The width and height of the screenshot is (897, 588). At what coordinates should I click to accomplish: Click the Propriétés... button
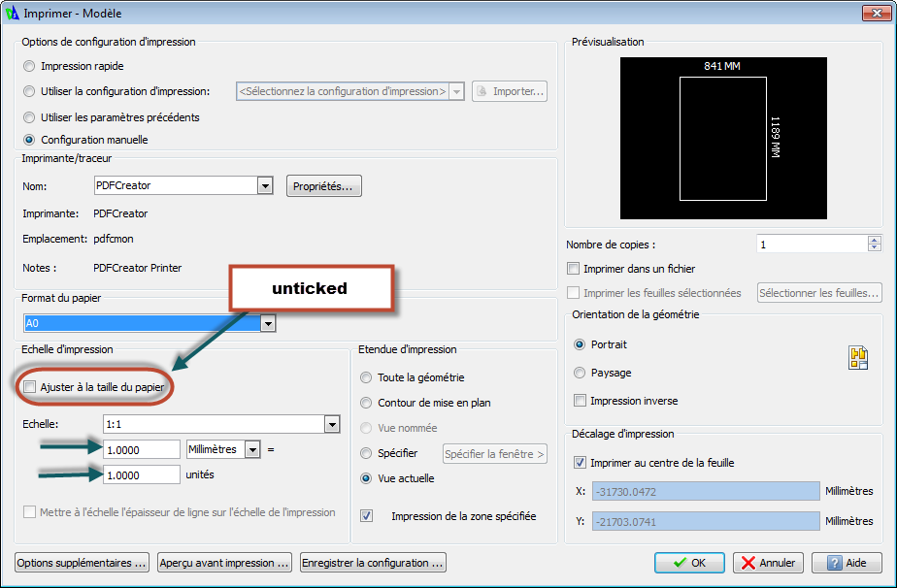coord(324,186)
